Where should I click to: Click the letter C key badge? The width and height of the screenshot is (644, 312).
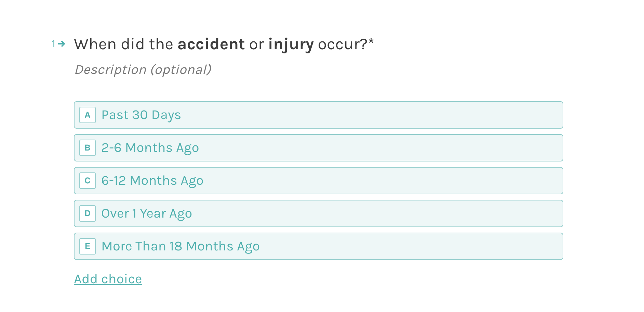[x=88, y=181]
